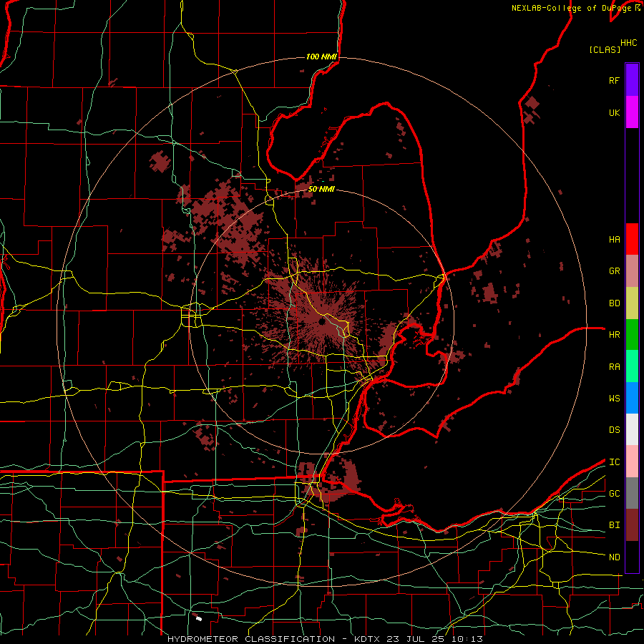Click the 'BD' legend label
Viewport: 644px width, 644px height.
(x=614, y=303)
